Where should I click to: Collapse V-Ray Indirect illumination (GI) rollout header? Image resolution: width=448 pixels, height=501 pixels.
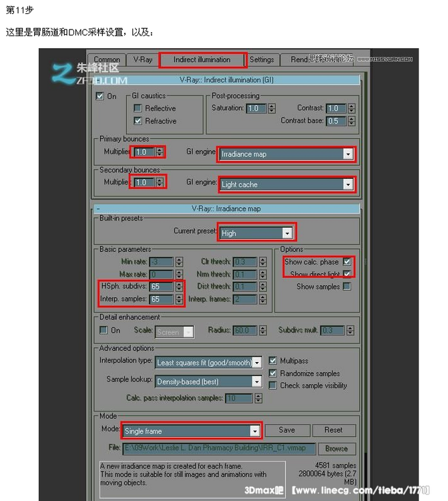(x=227, y=80)
